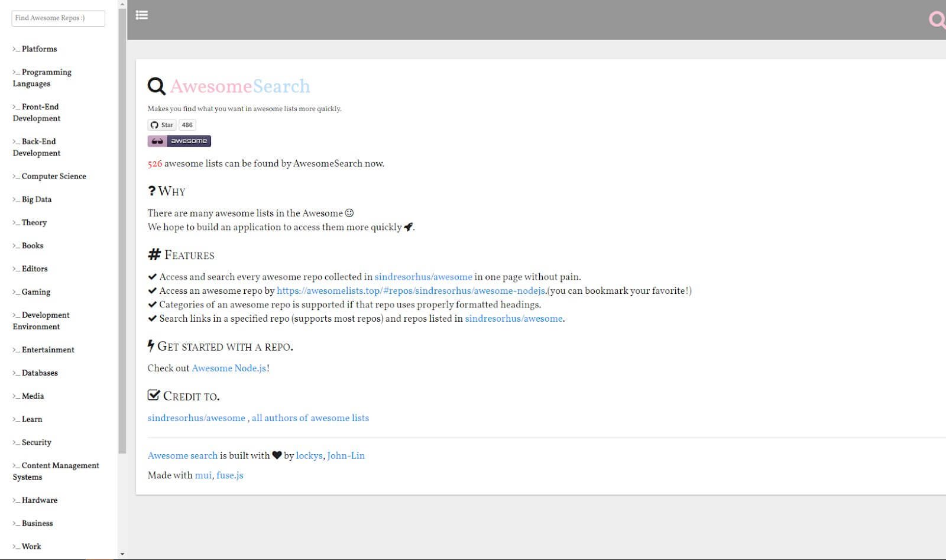Select Gaming from the sidebar
The height and width of the screenshot is (560, 946).
[31, 292]
